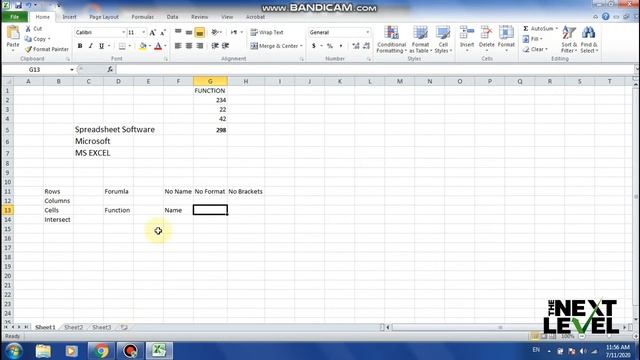Apply Accounting Number Format dollar icon
Screen dimensions: 640x360
tap(313, 46)
